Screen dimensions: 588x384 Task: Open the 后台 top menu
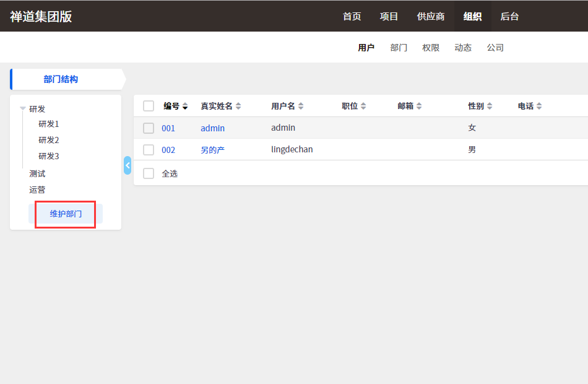click(509, 16)
